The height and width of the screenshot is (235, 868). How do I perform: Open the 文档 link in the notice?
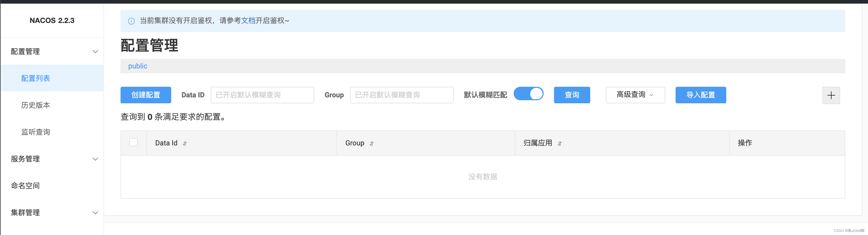point(248,21)
